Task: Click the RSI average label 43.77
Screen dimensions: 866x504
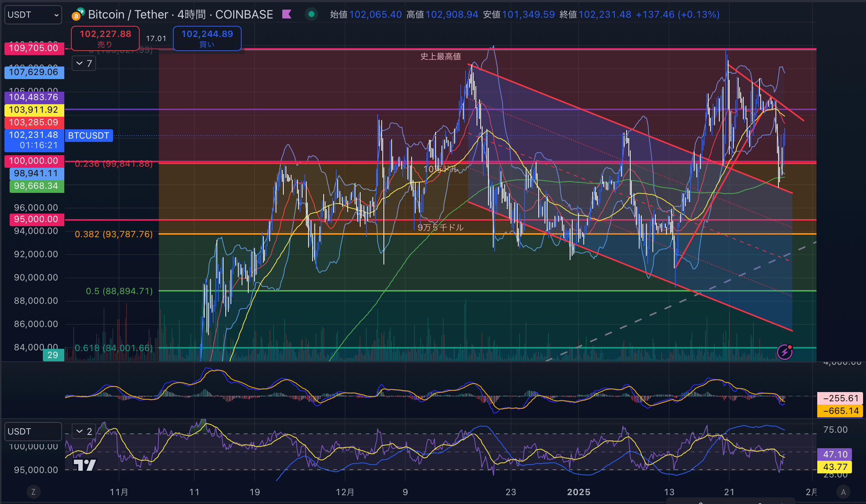Action: coord(835,467)
